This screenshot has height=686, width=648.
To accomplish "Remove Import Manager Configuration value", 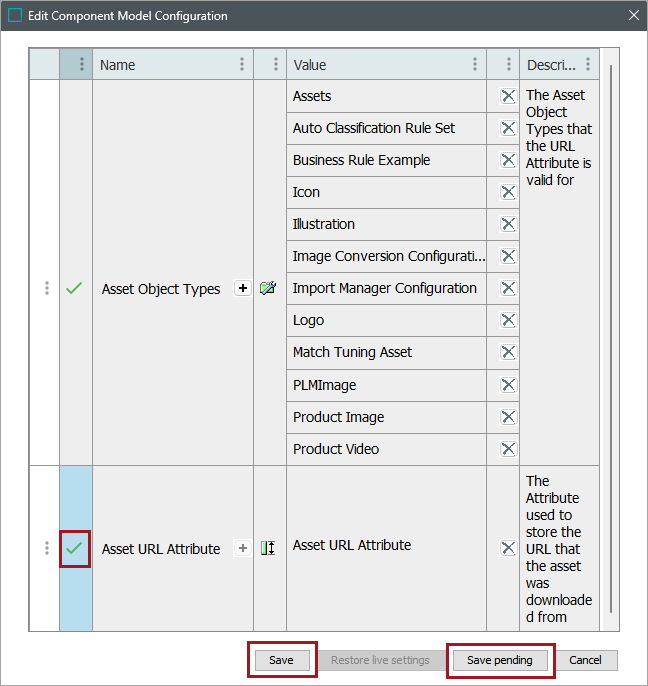I will click(508, 288).
